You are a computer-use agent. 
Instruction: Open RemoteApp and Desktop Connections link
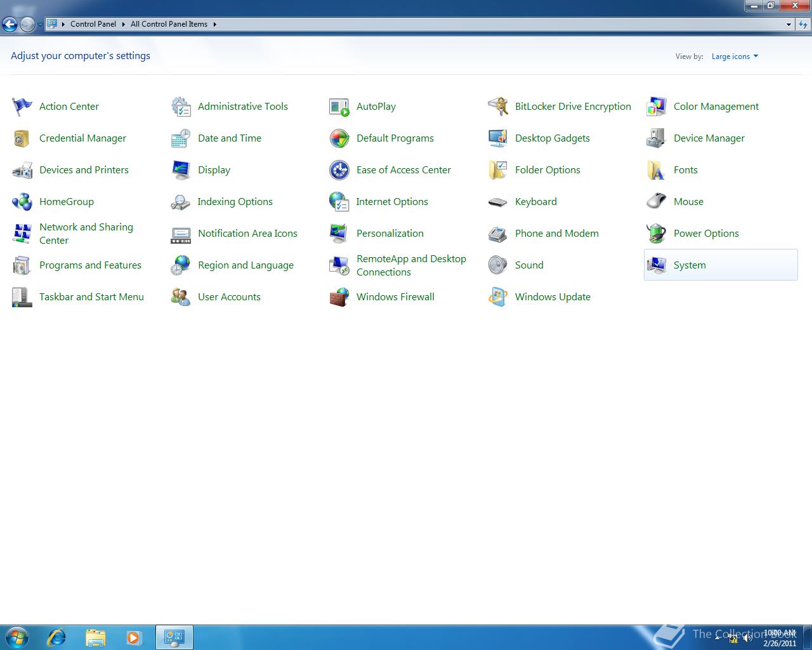click(x=411, y=265)
